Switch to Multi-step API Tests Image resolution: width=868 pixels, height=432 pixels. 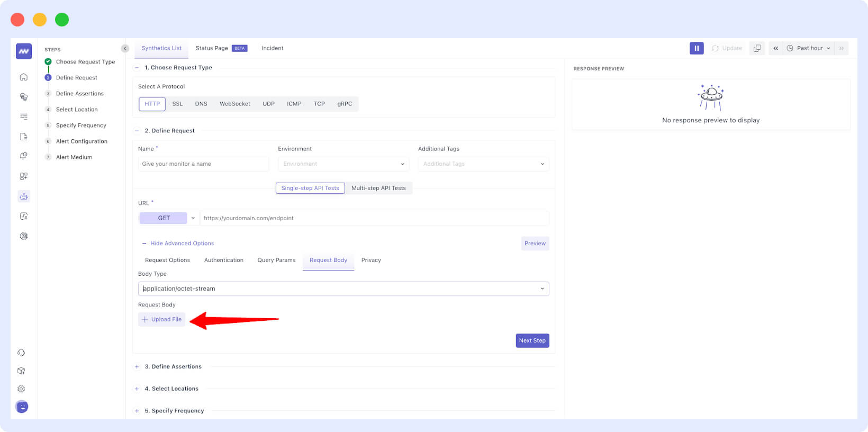point(378,188)
